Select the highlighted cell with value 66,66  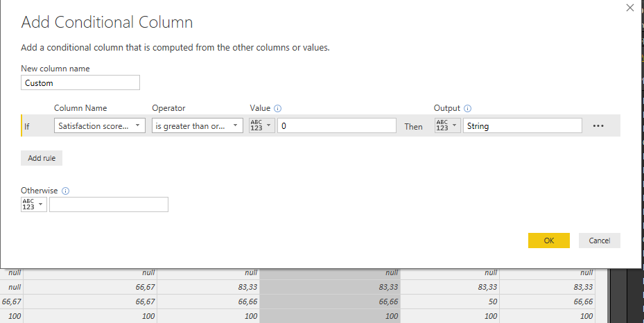[x=330, y=302]
